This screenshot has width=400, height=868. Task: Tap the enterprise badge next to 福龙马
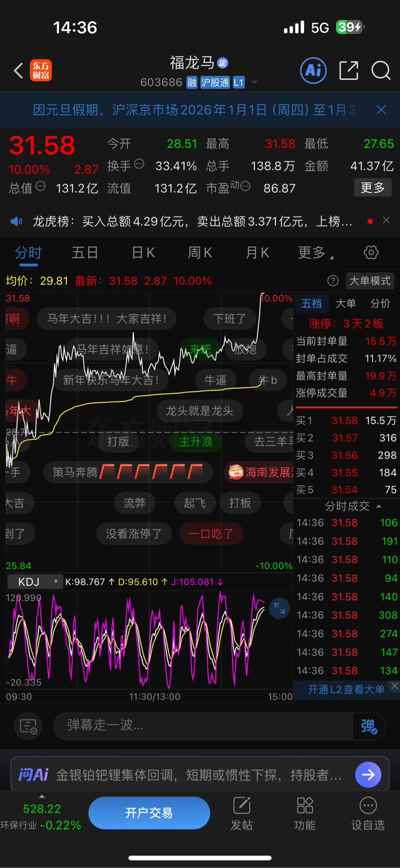[222, 63]
